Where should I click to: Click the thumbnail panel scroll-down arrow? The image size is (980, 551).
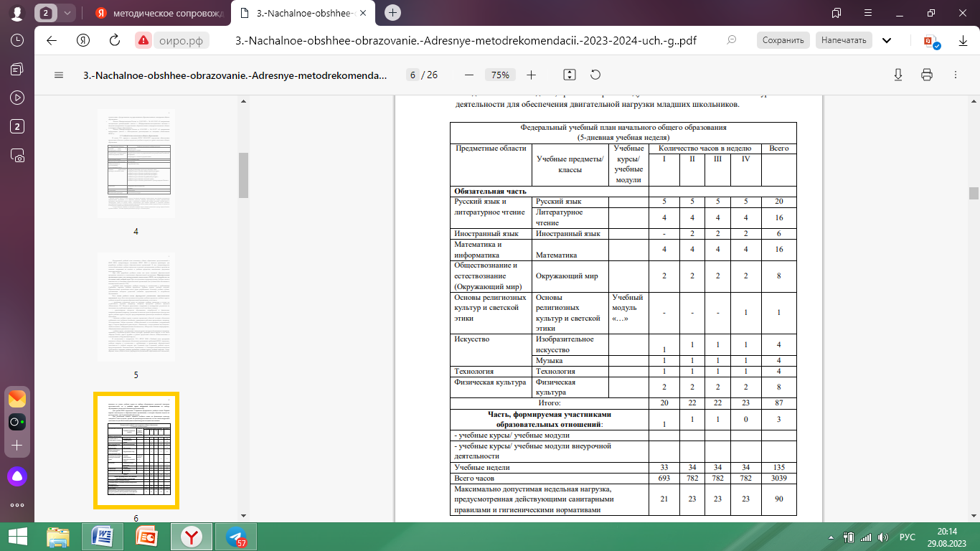243,515
